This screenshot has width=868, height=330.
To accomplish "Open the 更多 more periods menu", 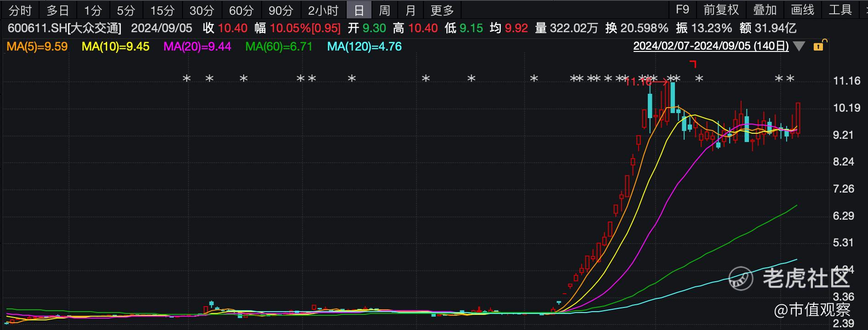I will point(442,10).
